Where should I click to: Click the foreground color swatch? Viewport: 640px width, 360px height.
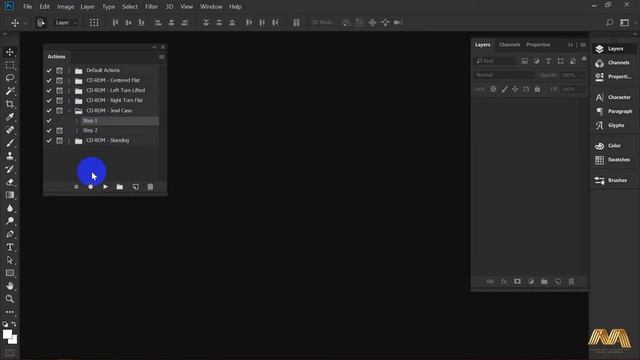7,334
